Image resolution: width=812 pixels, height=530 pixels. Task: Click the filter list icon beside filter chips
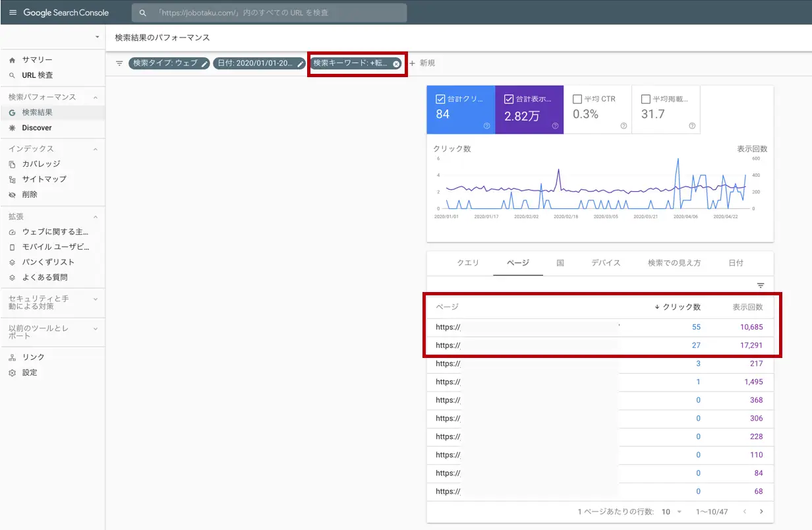119,63
